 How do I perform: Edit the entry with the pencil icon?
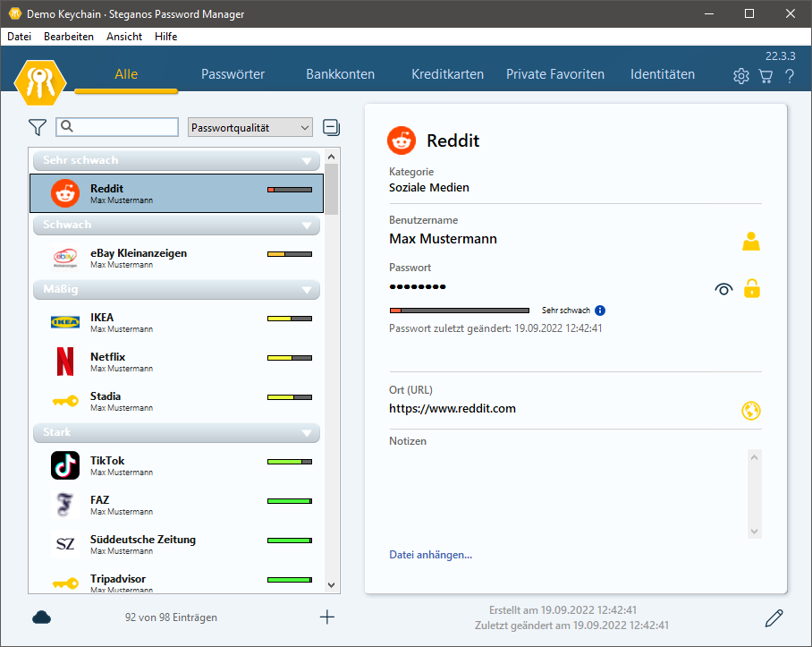pos(774,618)
